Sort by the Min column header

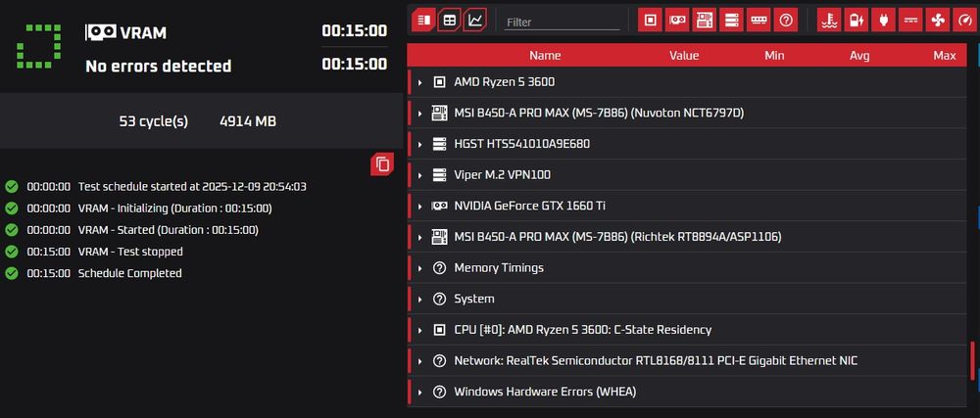pyautogui.click(x=774, y=56)
